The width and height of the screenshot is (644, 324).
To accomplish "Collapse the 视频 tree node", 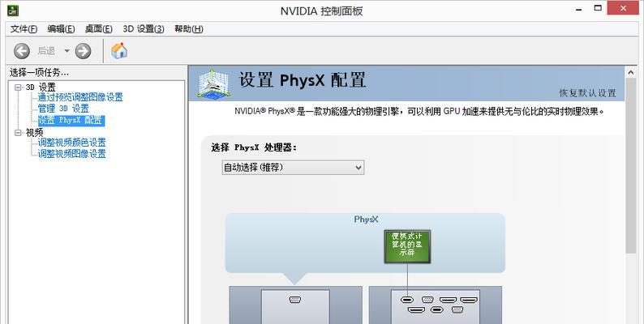I will pyautogui.click(x=18, y=133).
